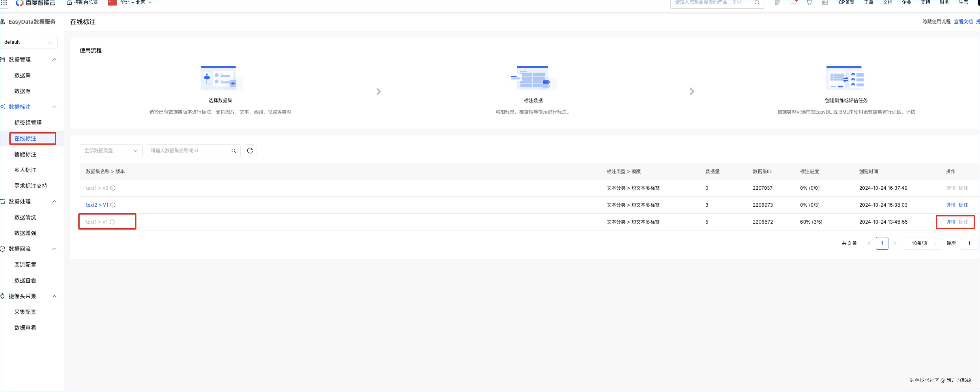This screenshot has height=392, width=980.
Task: Click info icon next to text2 > V1
Action: click(113, 205)
